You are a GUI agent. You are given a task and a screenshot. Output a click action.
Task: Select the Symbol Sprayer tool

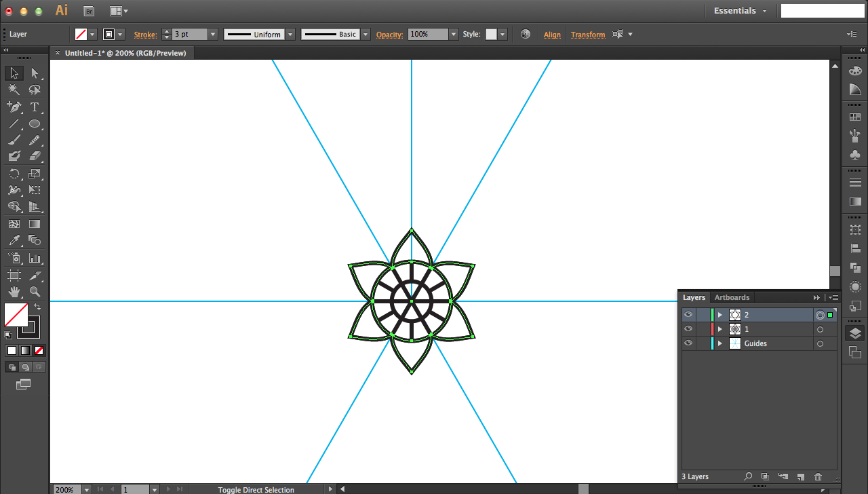click(x=14, y=258)
